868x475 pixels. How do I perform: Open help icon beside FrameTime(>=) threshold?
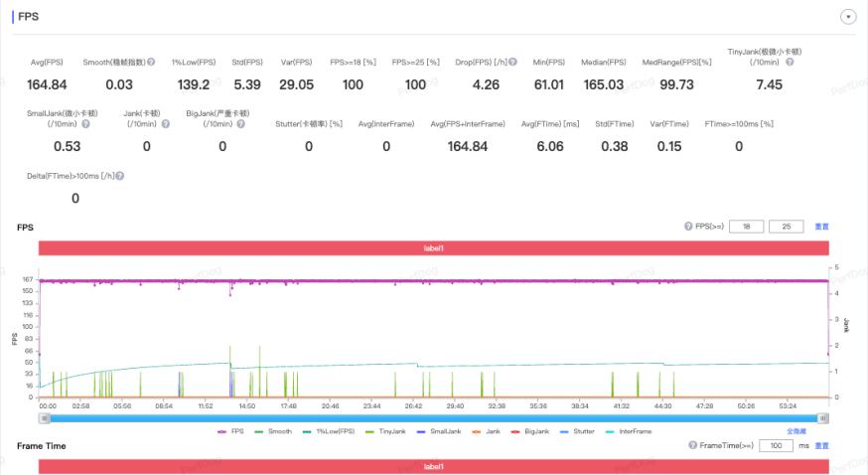click(692, 445)
